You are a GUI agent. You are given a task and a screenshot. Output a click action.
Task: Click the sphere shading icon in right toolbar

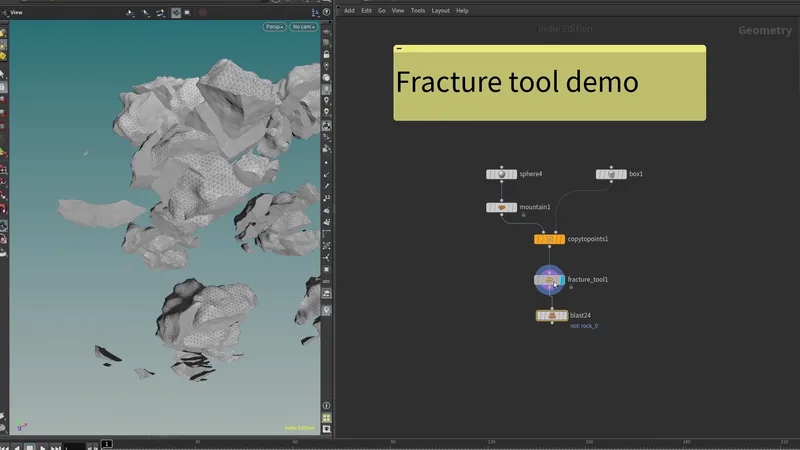(327, 78)
